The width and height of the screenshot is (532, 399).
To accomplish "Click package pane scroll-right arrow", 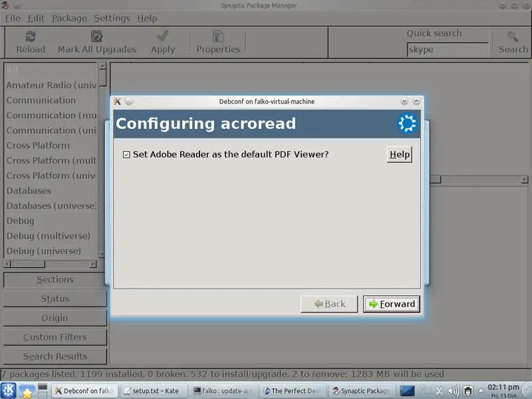I will [x=525, y=180].
